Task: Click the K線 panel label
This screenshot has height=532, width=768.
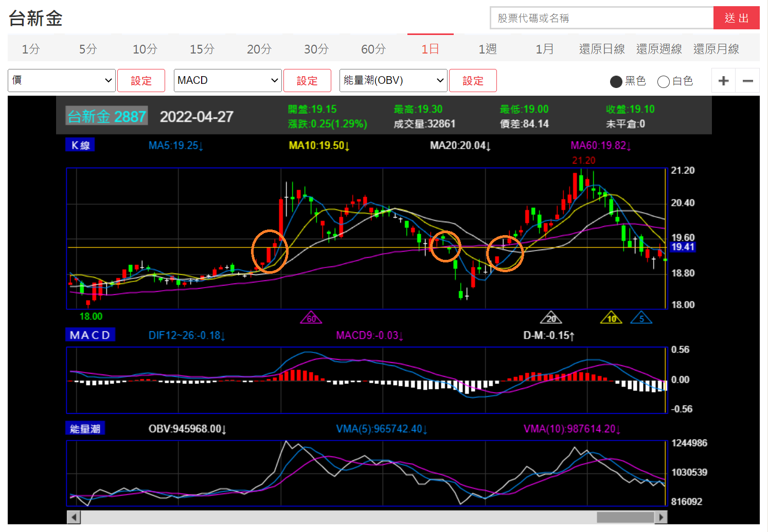Action: 80,145
